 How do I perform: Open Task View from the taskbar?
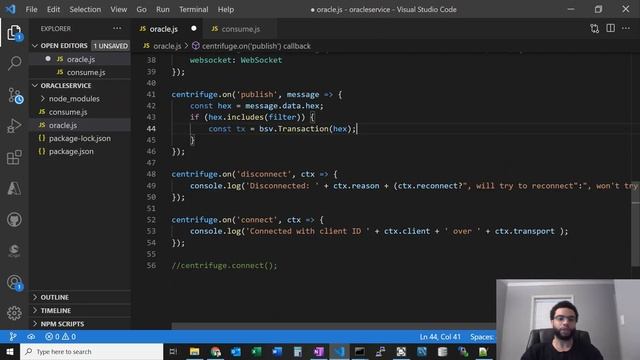tap(173, 351)
